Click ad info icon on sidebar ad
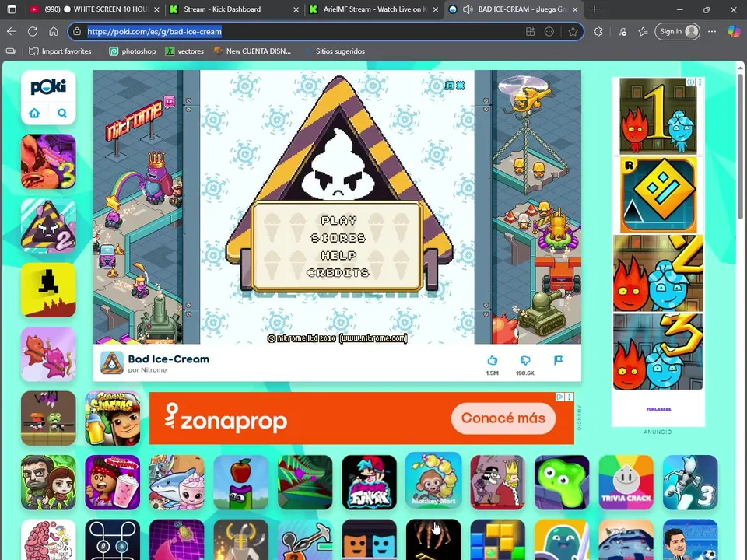Screen dimensions: 747x560 tap(690, 82)
